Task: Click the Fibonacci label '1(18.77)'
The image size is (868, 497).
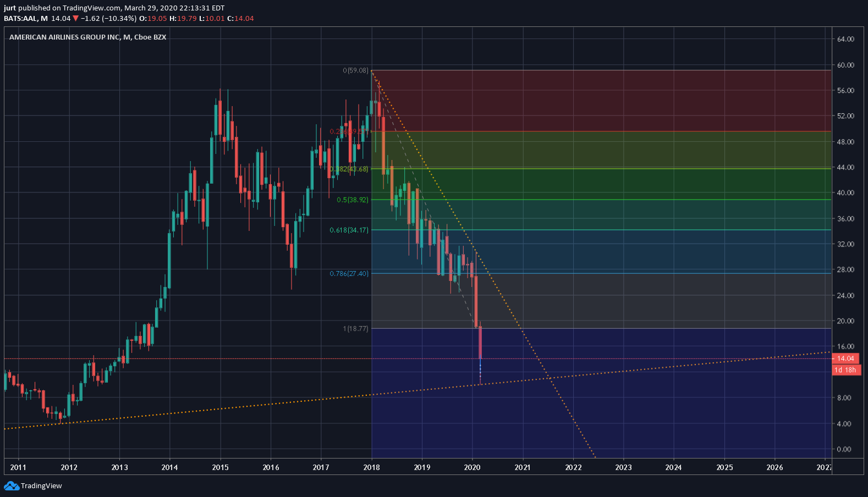Action: (356, 328)
